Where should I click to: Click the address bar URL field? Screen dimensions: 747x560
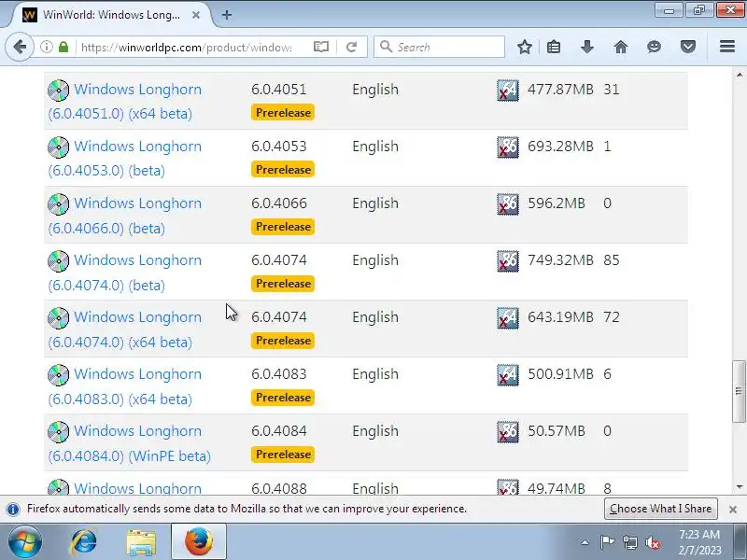click(x=186, y=48)
